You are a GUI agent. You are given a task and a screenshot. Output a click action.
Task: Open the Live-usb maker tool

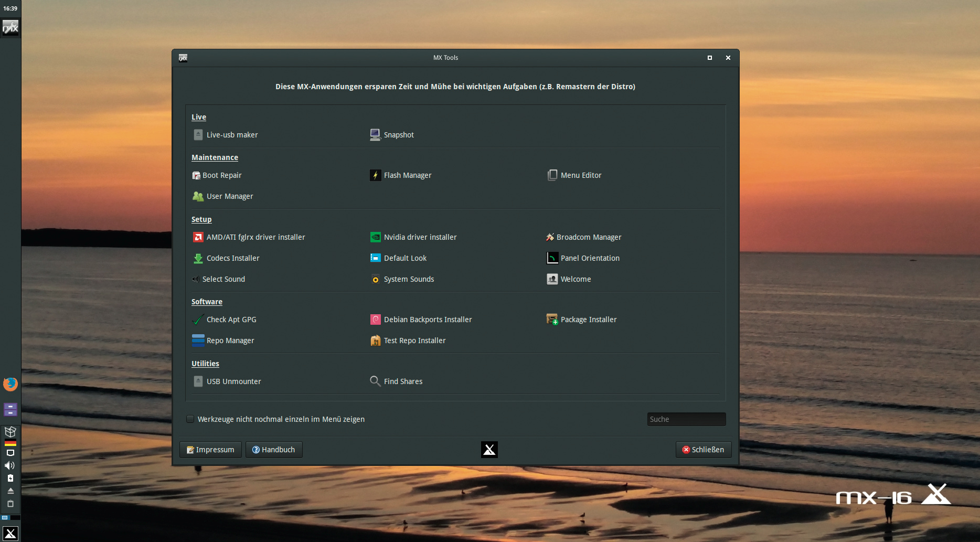(226, 135)
